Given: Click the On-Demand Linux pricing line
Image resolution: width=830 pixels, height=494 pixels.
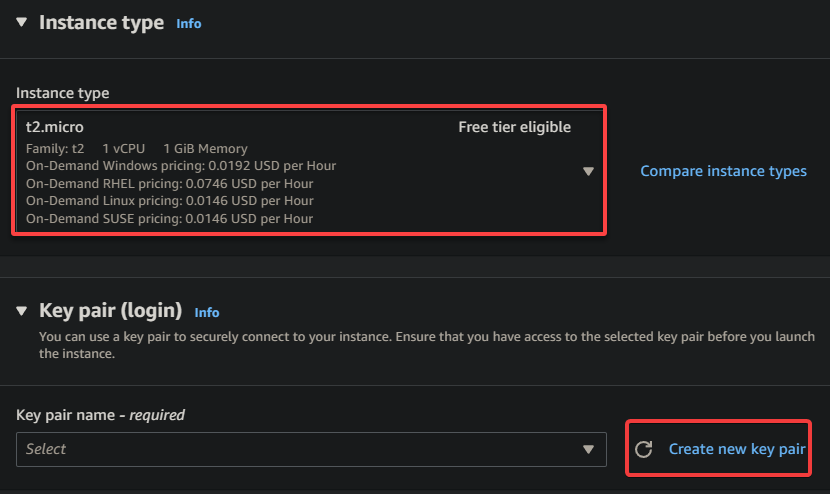Looking at the screenshot, I should pyautogui.click(x=169, y=201).
